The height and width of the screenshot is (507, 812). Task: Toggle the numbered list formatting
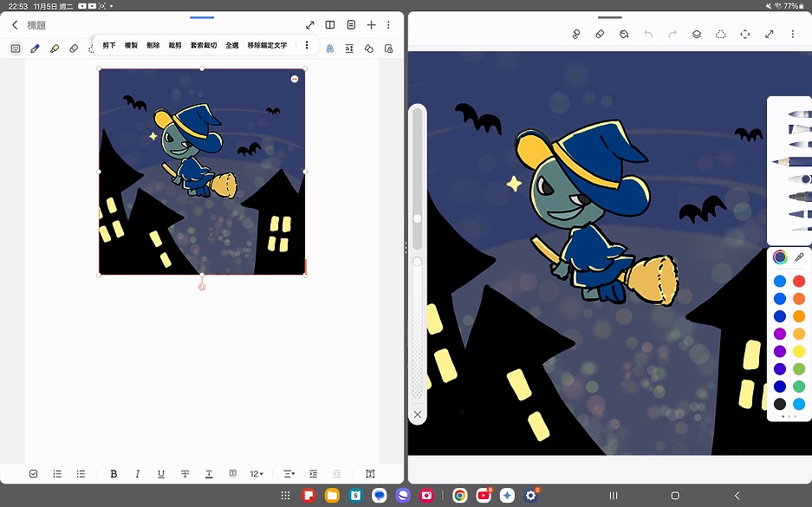57,473
